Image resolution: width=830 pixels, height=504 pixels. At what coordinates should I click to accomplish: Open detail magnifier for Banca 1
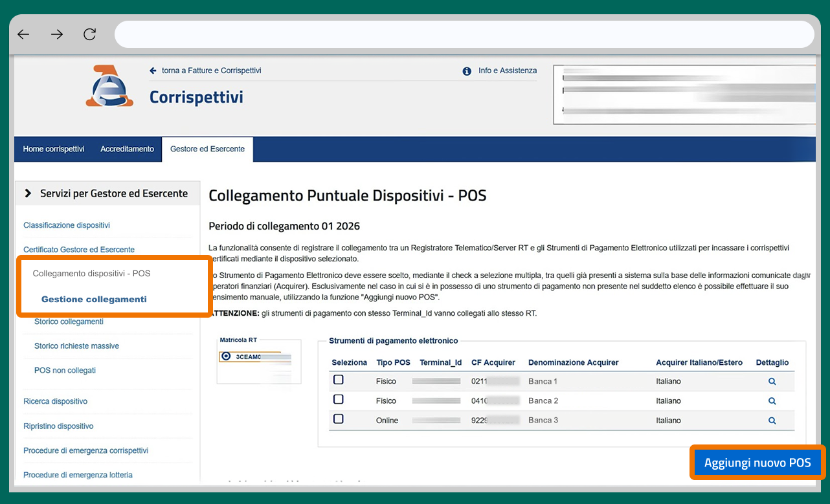[772, 382]
